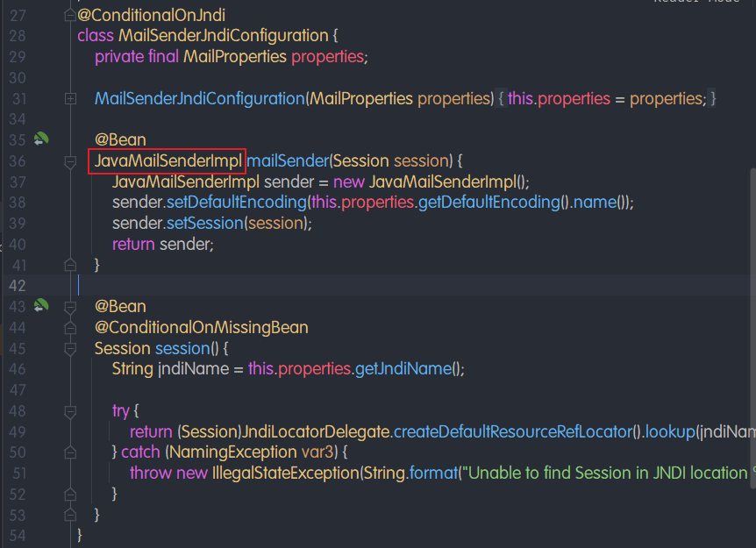Expand the folded MailSenderJndiConfiguration constructor on line 31
Screen dimensions: 756x548
[x=70, y=98]
